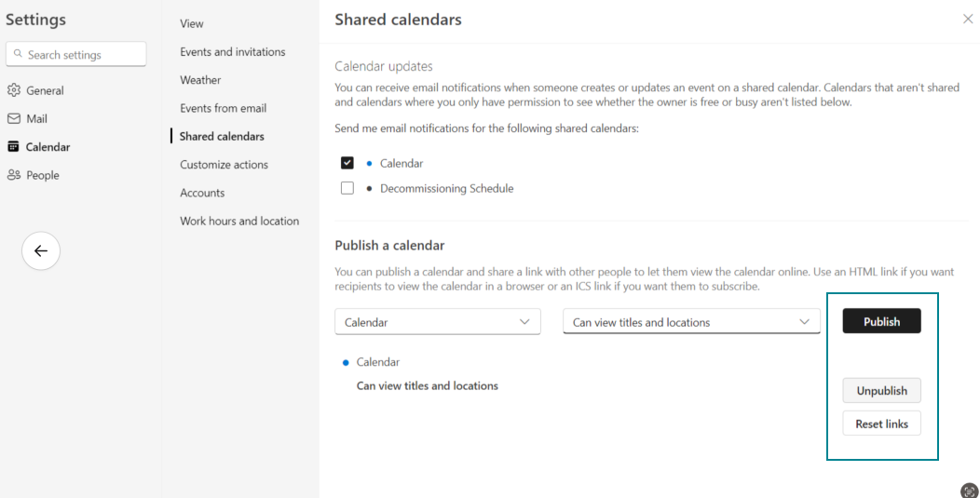Click the General gear icon
Screen dimensions: 980x498
(x=14, y=90)
